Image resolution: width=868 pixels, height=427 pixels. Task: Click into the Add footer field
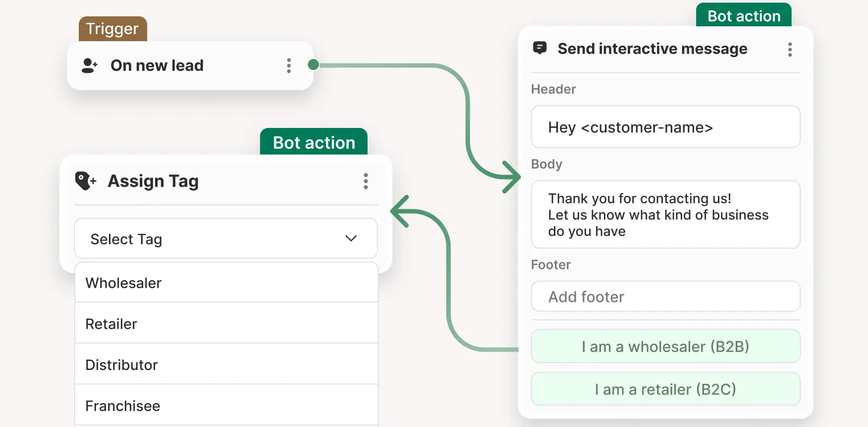pos(665,297)
